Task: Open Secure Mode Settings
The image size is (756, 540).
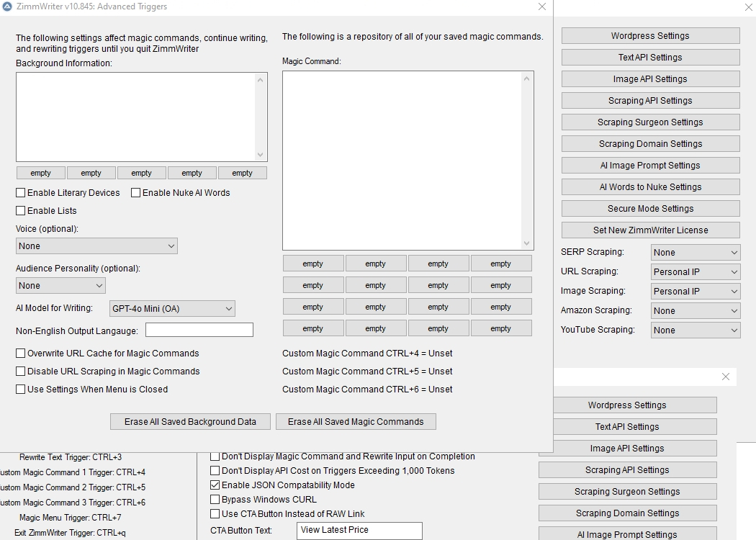Action: (x=650, y=209)
